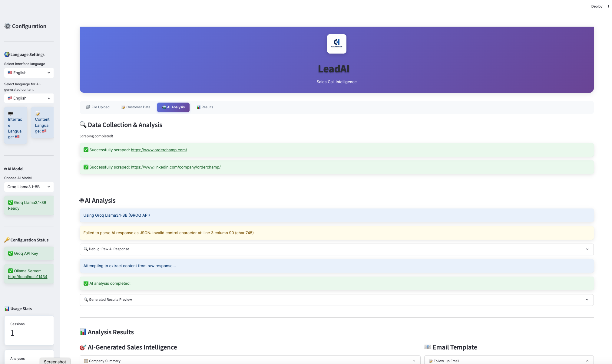The height and width of the screenshot is (364, 612).
Task: Open the interface language dropdown
Action: tap(29, 73)
